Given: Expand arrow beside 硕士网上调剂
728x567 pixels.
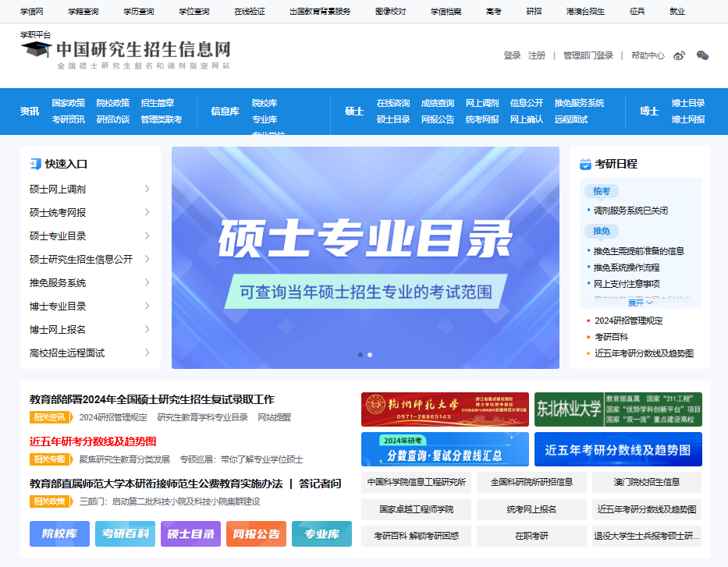Looking at the screenshot, I should 147,189.
